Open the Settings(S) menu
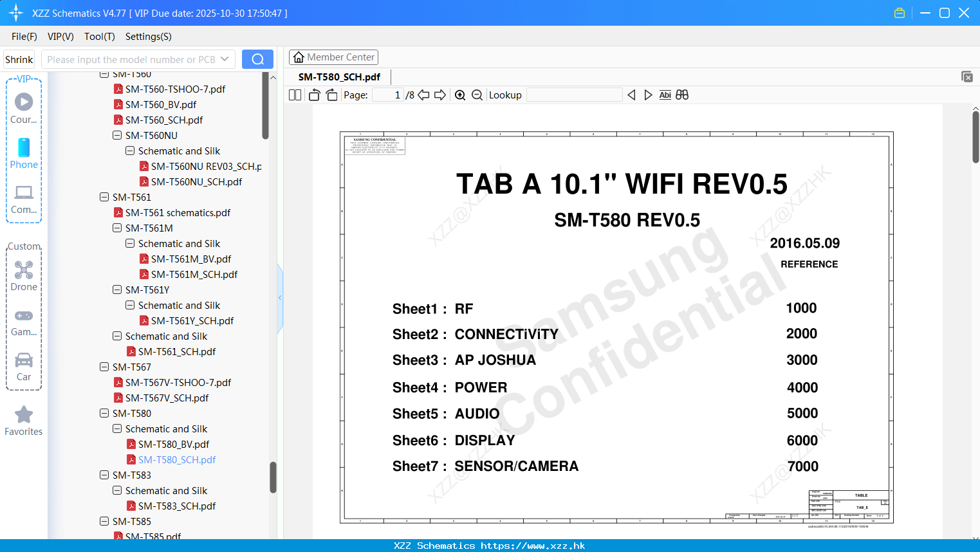980x552 pixels. tap(149, 37)
